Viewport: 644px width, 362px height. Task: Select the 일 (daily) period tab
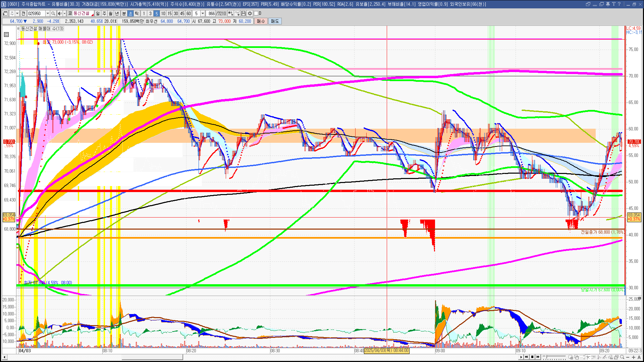tap(98, 13)
